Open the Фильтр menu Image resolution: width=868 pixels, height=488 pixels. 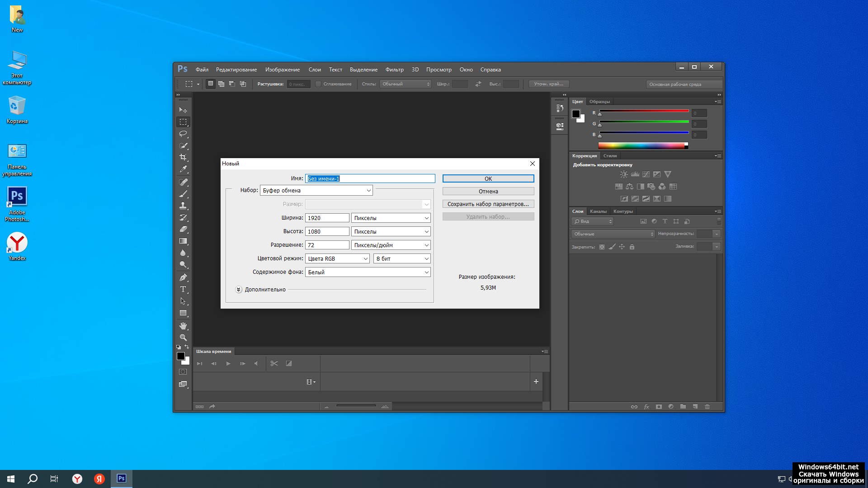tap(394, 70)
